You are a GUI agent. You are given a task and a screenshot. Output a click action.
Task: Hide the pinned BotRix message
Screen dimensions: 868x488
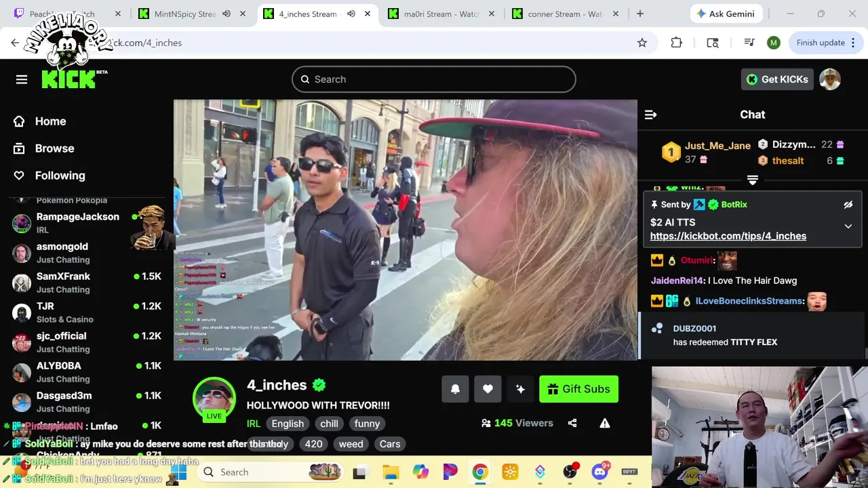(x=848, y=204)
